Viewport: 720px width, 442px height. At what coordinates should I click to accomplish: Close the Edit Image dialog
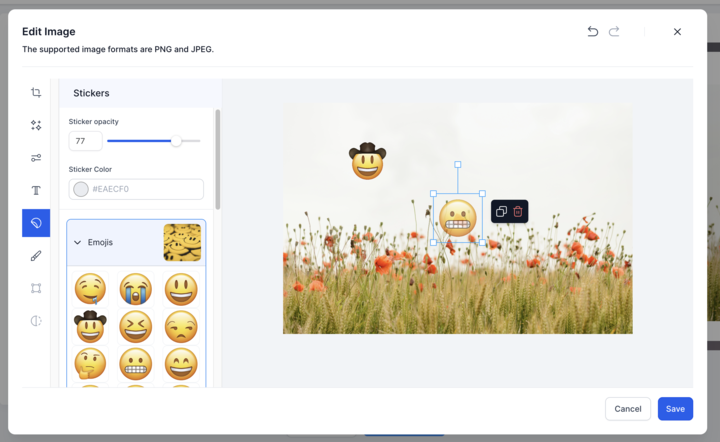(x=677, y=32)
